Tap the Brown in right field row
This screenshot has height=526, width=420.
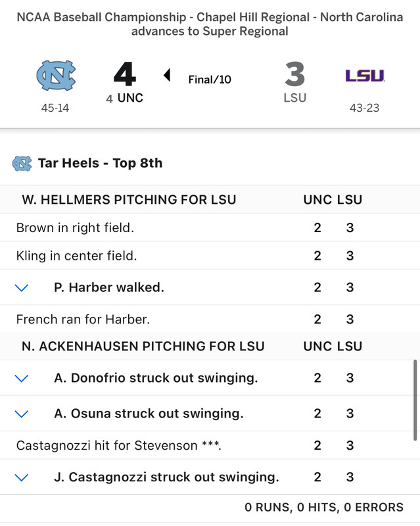pyautogui.click(x=75, y=228)
